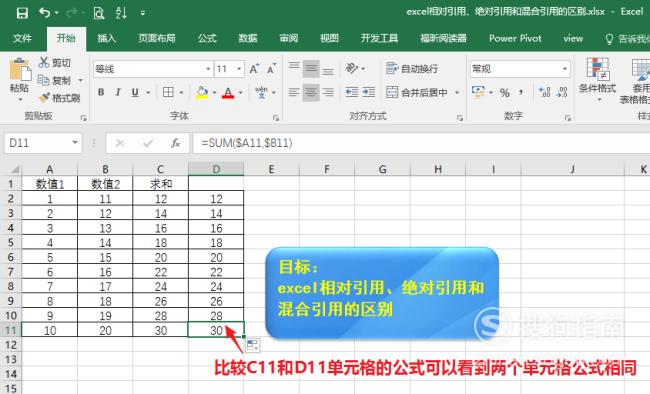Expand the font color dropdown arrow

click(240, 92)
